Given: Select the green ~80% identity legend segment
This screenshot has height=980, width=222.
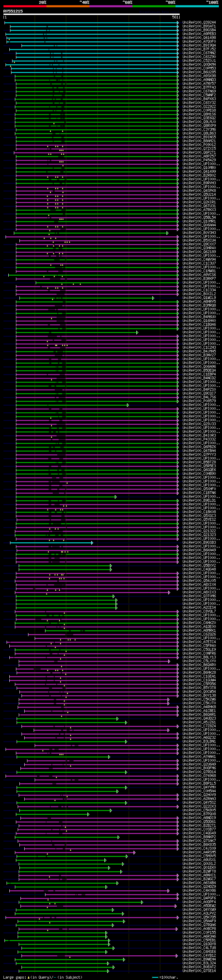Looking at the screenshot, I should pyautogui.click(x=154, y=6).
